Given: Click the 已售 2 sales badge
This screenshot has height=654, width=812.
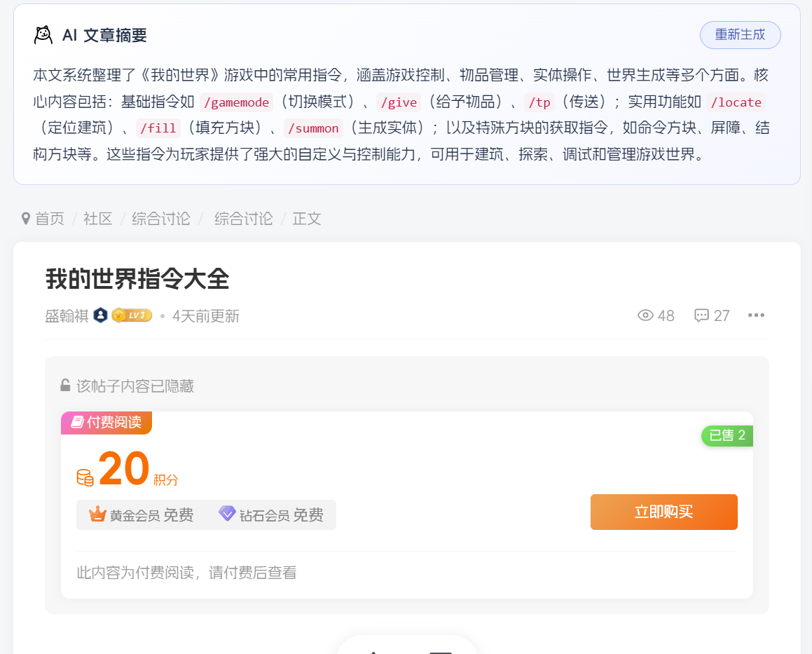Looking at the screenshot, I should [727, 435].
